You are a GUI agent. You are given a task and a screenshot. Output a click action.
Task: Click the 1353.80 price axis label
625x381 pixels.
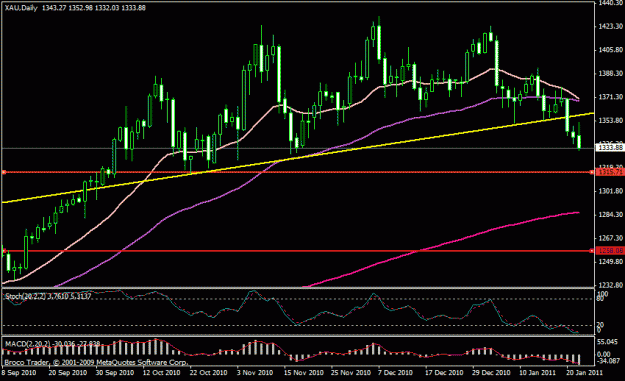pyautogui.click(x=610, y=120)
